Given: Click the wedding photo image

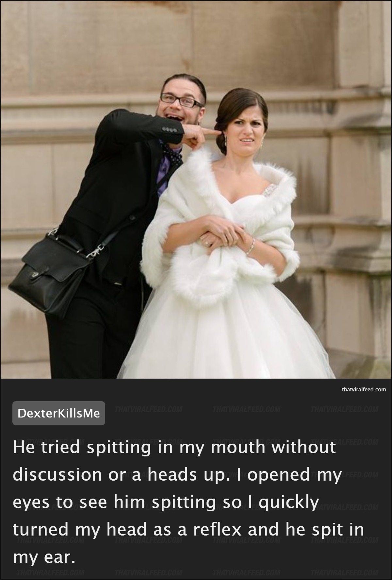Looking at the screenshot, I should (196, 189).
